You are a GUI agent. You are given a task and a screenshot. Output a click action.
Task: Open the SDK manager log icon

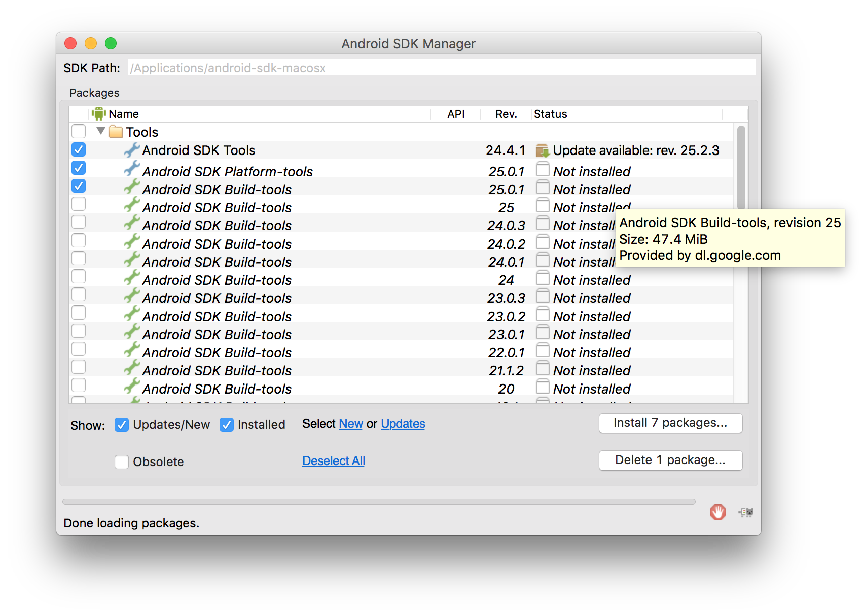pyautogui.click(x=746, y=512)
